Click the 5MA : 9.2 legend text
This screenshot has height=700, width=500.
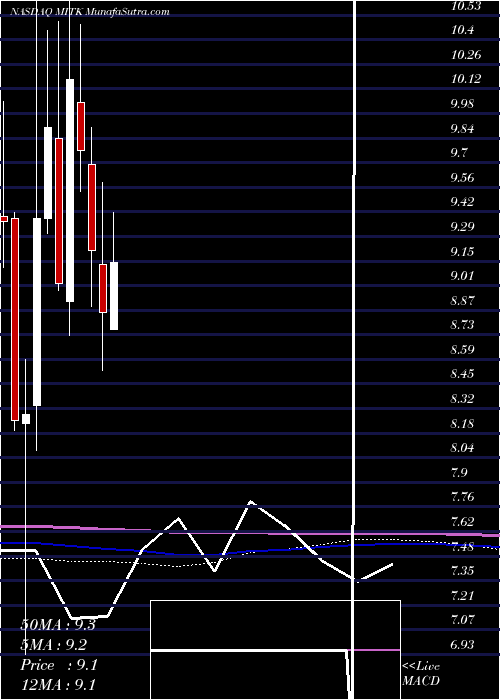point(54,645)
